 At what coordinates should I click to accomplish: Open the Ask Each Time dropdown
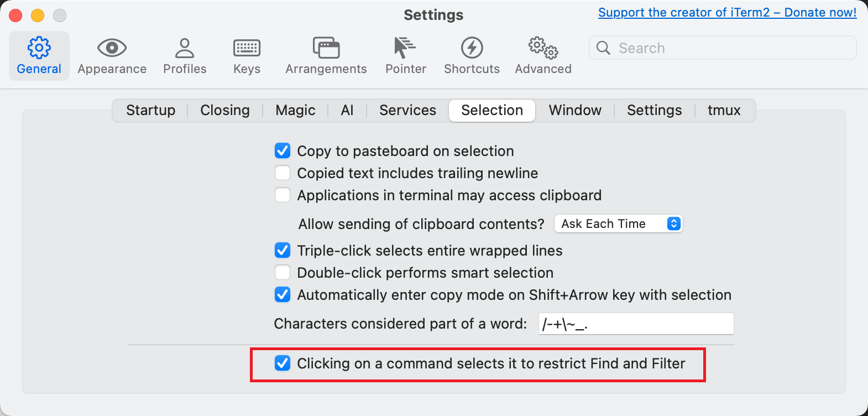click(x=619, y=223)
